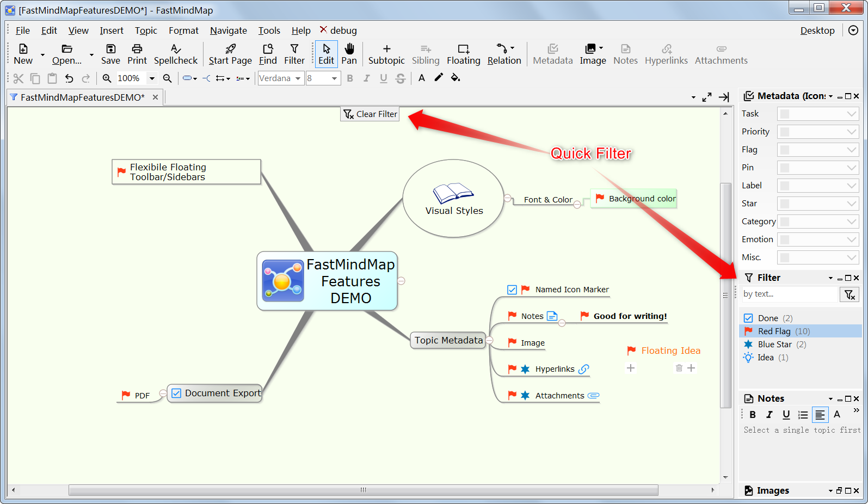Click the Undo arrow icon

[x=69, y=78]
